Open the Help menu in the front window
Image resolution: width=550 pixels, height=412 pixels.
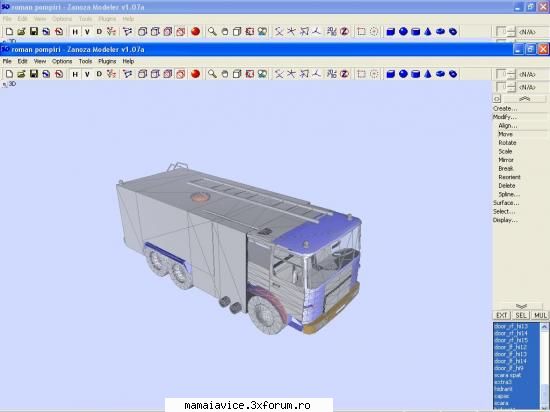point(128,61)
